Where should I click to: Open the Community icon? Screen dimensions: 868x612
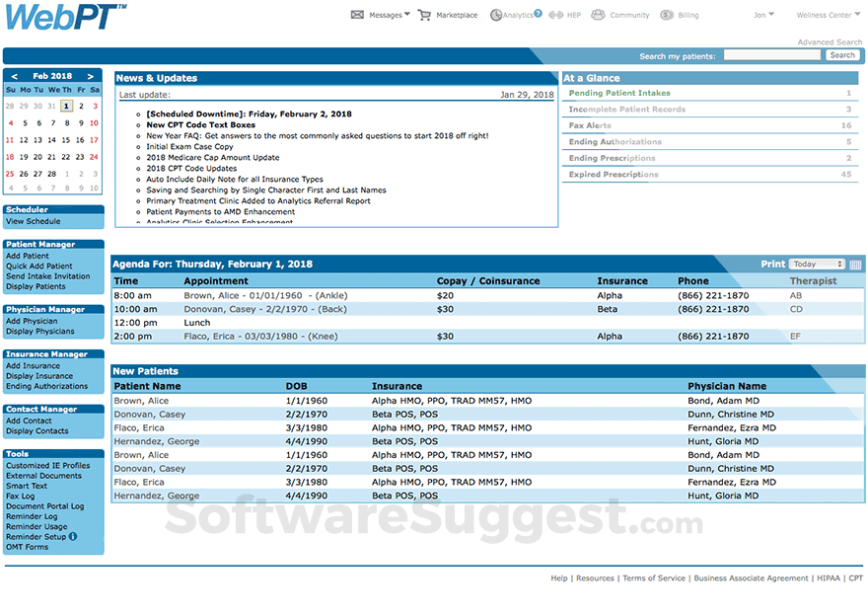point(599,15)
